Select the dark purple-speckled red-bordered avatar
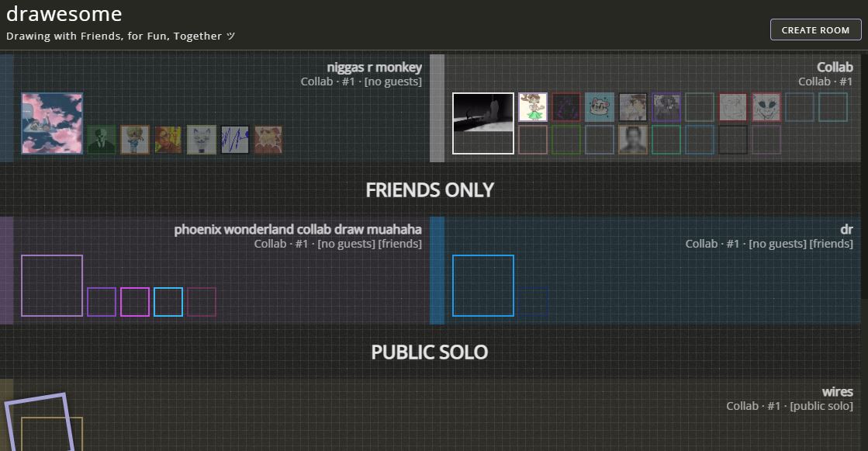Image resolution: width=868 pixels, height=451 pixels. (x=566, y=107)
